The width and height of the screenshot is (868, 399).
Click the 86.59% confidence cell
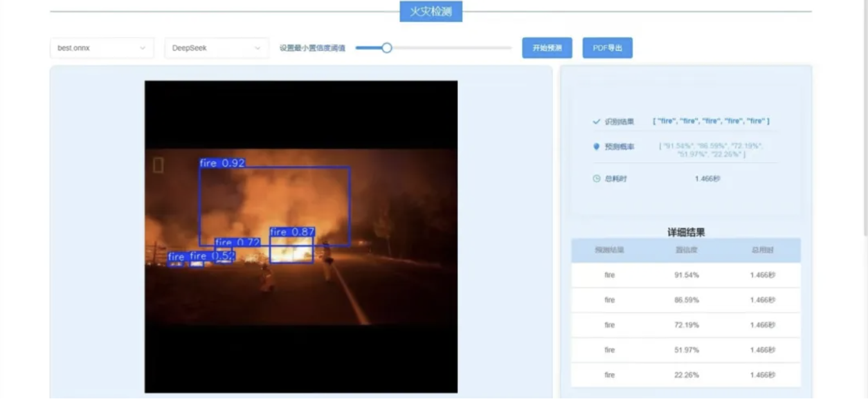687,300
